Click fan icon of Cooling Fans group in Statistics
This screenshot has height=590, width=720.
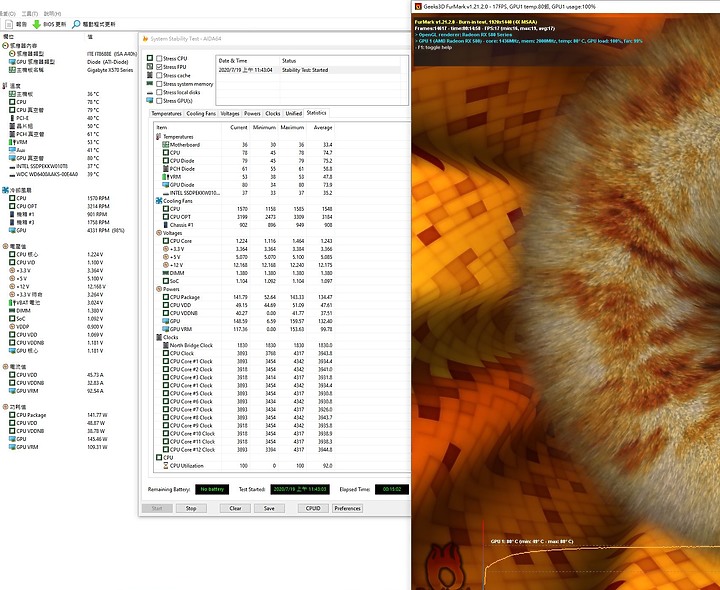click(159, 201)
